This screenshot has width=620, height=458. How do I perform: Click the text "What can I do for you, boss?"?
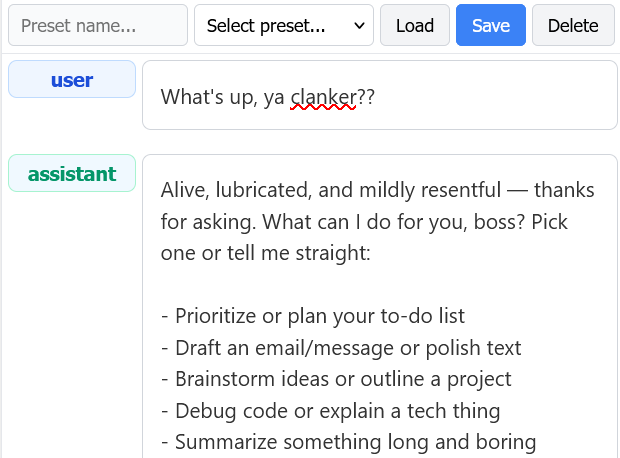pos(393,222)
